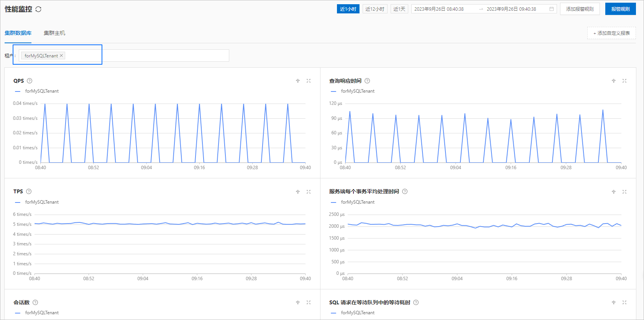Pin the TPS chart

[x=298, y=192]
